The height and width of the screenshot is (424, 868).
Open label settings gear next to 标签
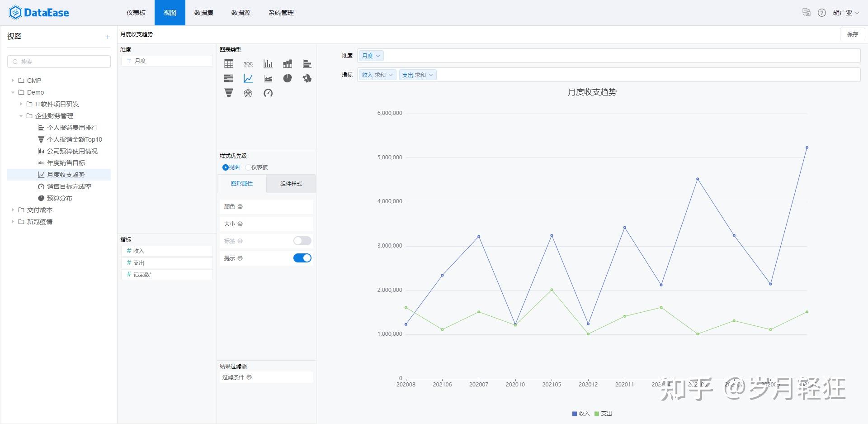pos(240,241)
